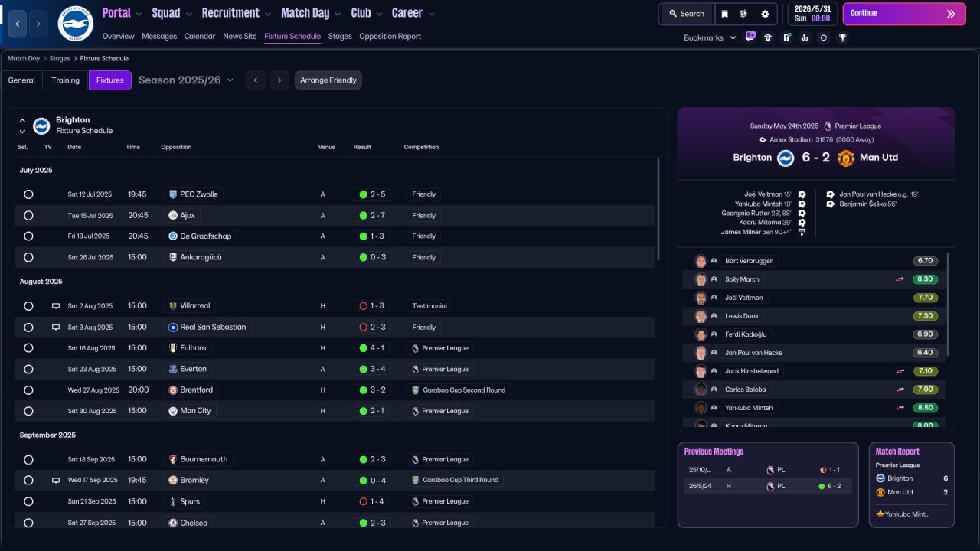Go back with the left arrow

click(x=18, y=24)
